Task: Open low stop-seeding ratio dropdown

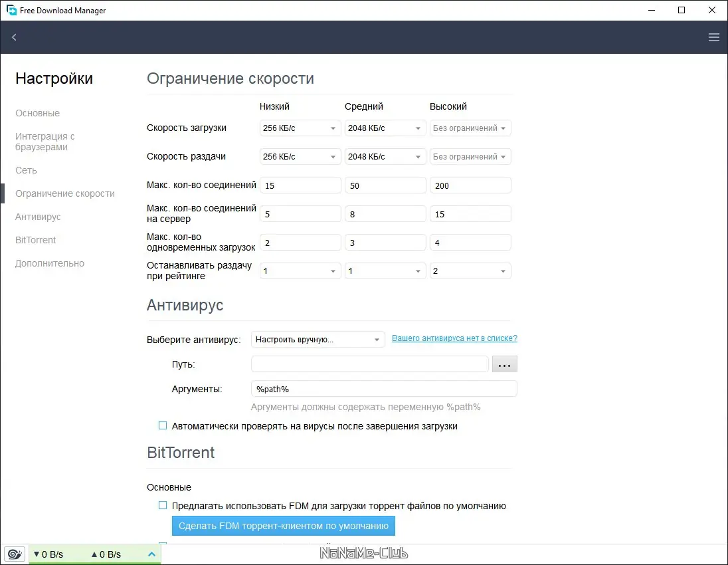Action: tap(300, 271)
